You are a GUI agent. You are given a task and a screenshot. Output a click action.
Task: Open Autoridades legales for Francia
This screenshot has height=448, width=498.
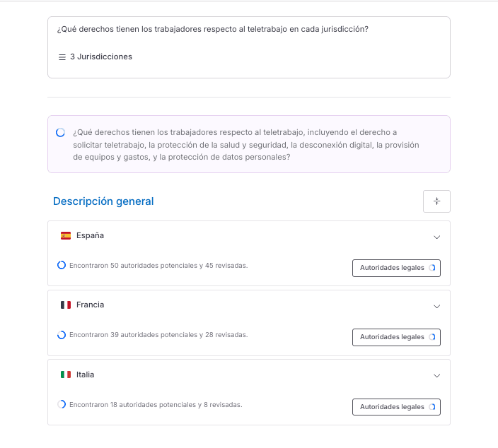[x=396, y=337]
